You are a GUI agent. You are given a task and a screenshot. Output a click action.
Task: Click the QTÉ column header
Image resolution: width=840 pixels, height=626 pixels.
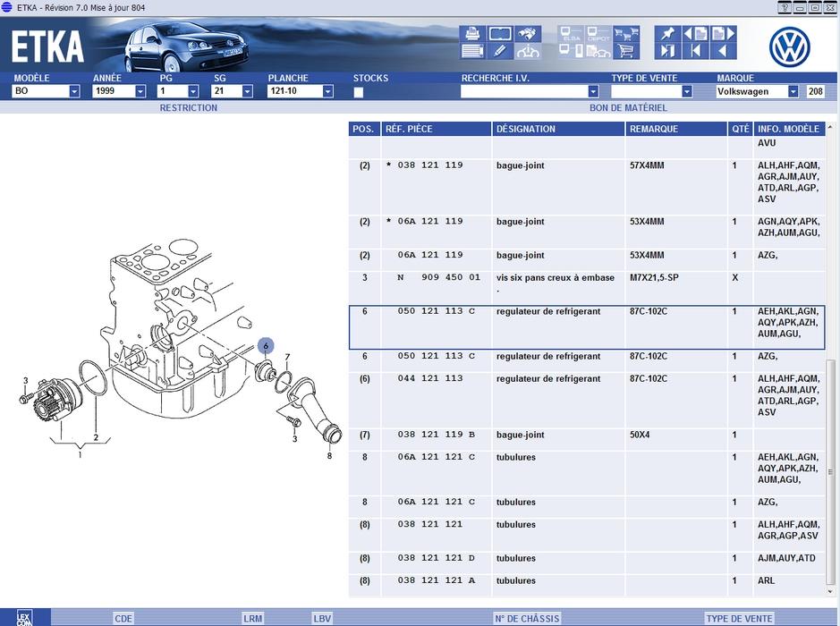[741, 129]
